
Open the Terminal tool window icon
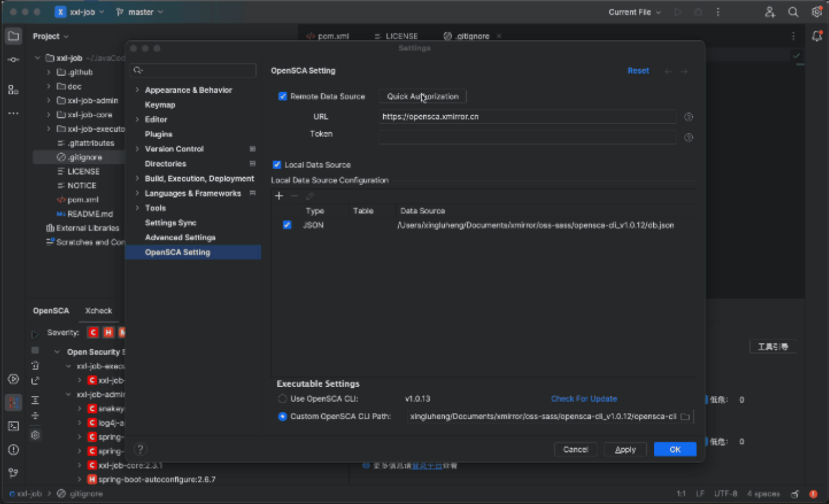click(x=13, y=426)
